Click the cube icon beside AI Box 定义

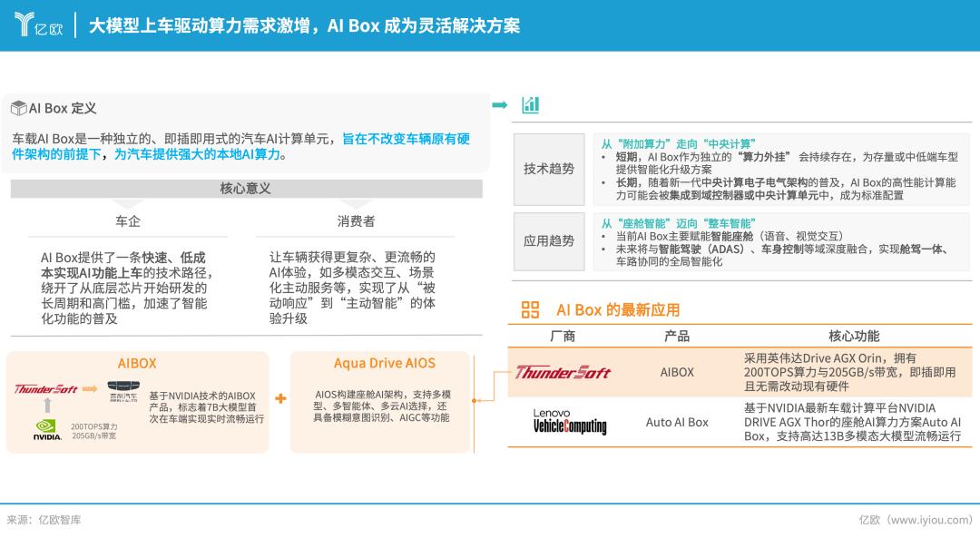[x=18, y=108]
